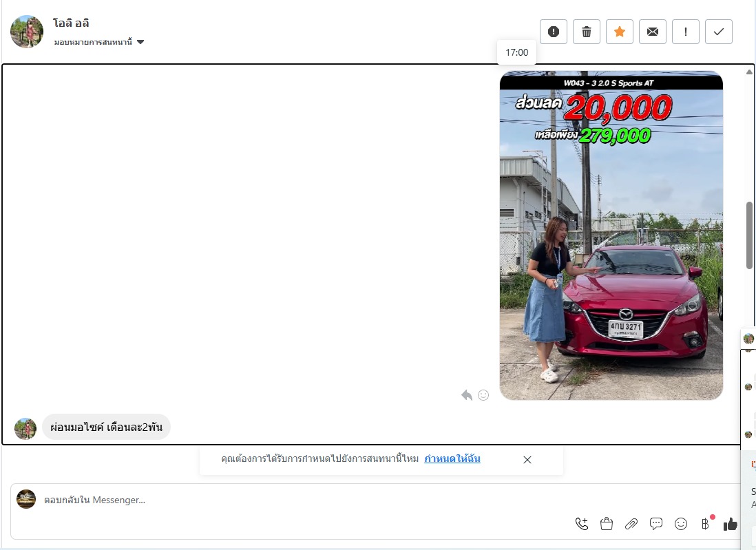Open sender avatar beside incoming message
The image size is (756, 550).
25,429
